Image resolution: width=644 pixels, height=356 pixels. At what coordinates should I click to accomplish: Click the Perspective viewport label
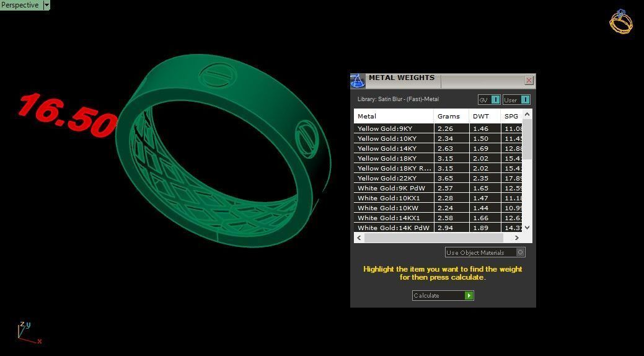(x=20, y=5)
